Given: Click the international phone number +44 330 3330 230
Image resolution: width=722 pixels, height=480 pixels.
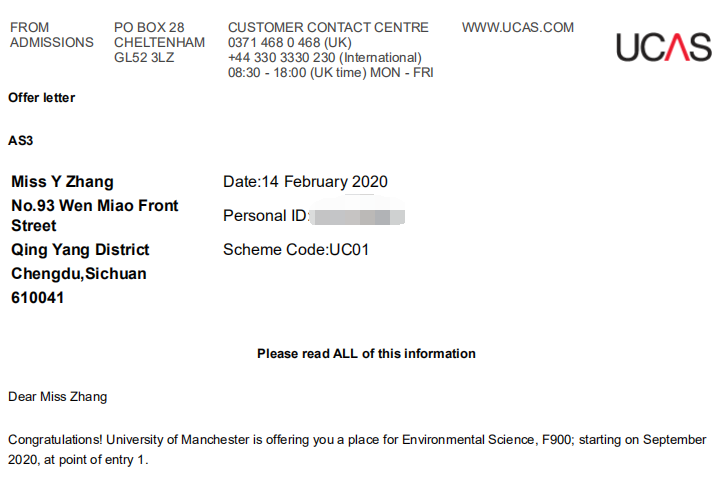Looking at the screenshot, I should click(324, 58).
